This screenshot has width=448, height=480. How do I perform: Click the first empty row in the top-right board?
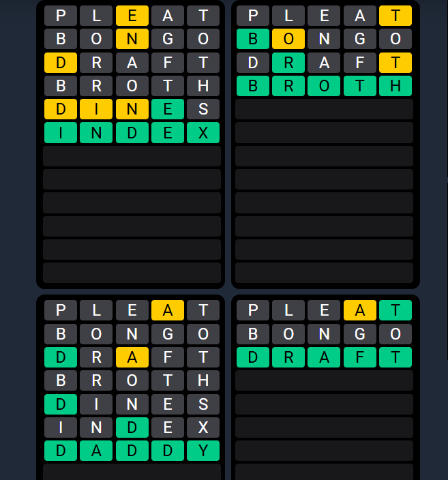pyautogui.click(x=324, y=109)
